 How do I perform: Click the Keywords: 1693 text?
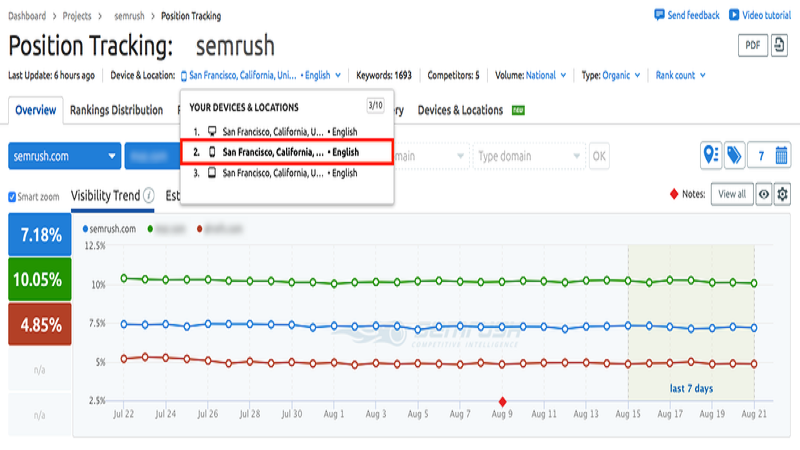384,76
